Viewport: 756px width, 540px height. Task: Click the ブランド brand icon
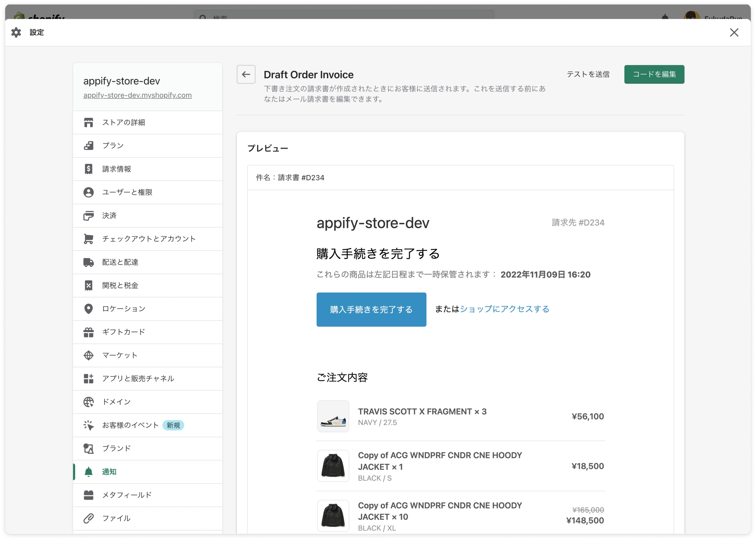coord(89,448)
